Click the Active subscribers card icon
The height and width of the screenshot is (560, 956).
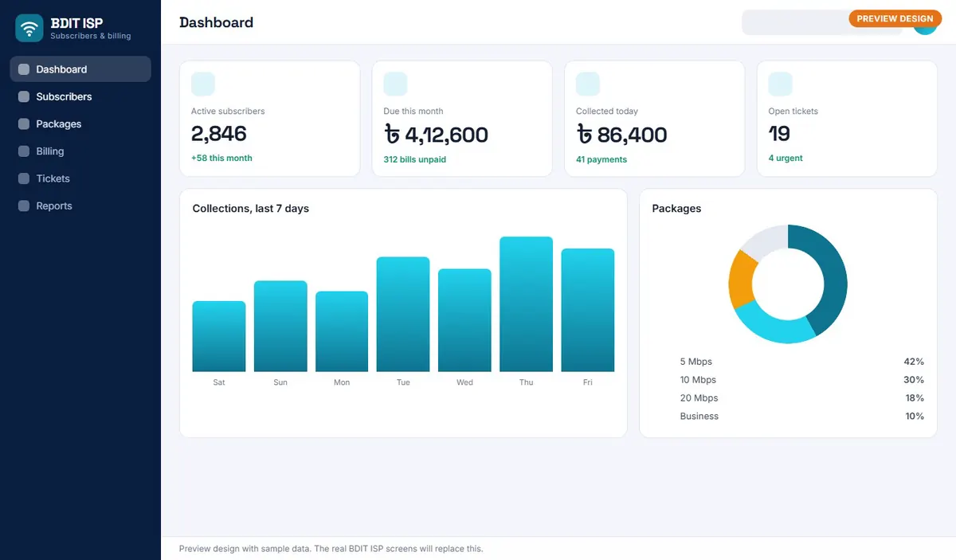pos(203,84)
